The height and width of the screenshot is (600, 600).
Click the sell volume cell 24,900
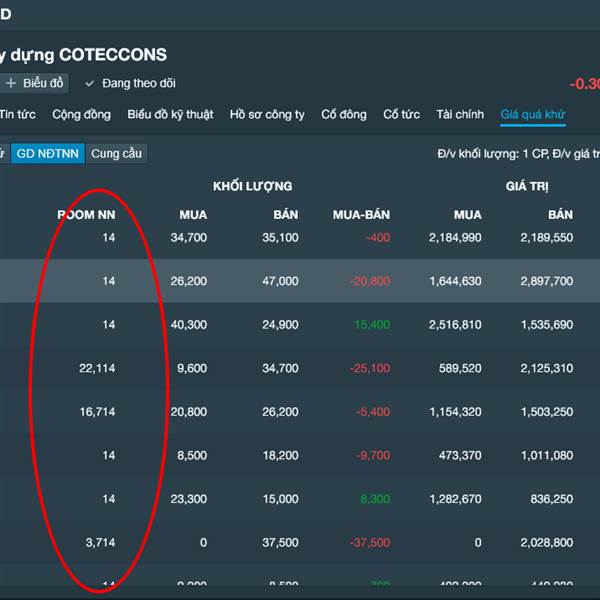tap(280, 324)
